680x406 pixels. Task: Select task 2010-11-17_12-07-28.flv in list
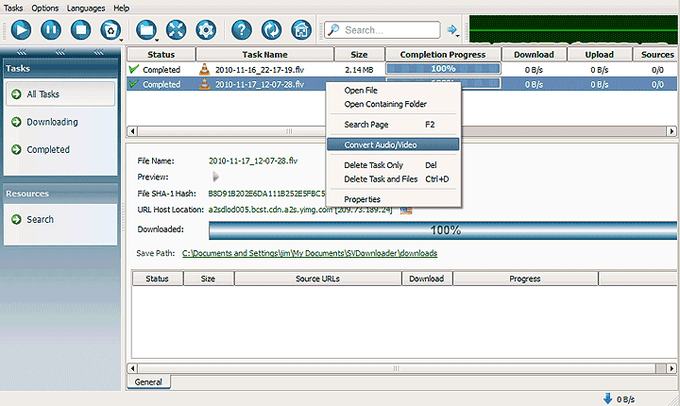(x=259, y=85)
